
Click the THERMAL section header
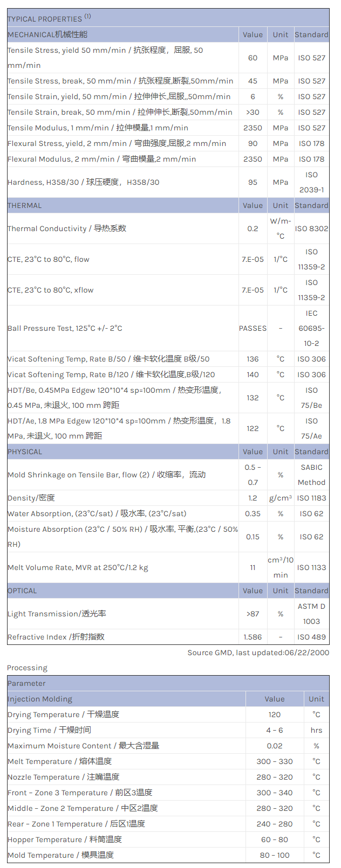(x=25, y=205)
